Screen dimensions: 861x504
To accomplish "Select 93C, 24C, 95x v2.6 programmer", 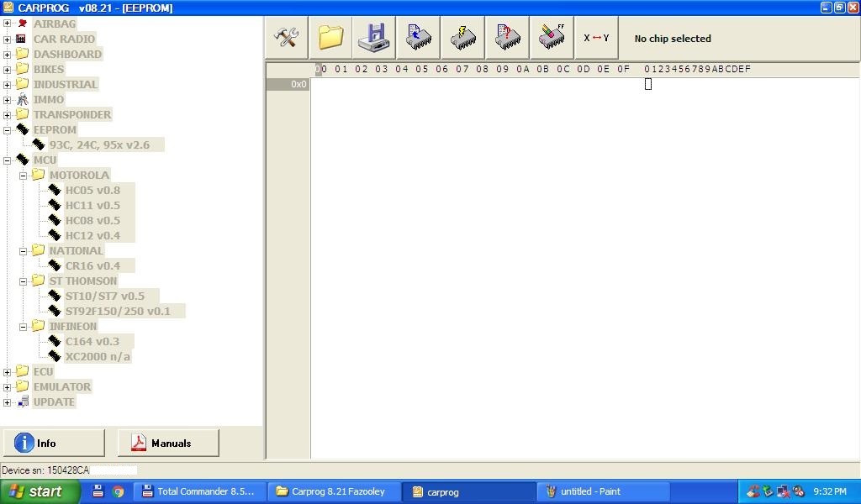I will tap(99, 144).
